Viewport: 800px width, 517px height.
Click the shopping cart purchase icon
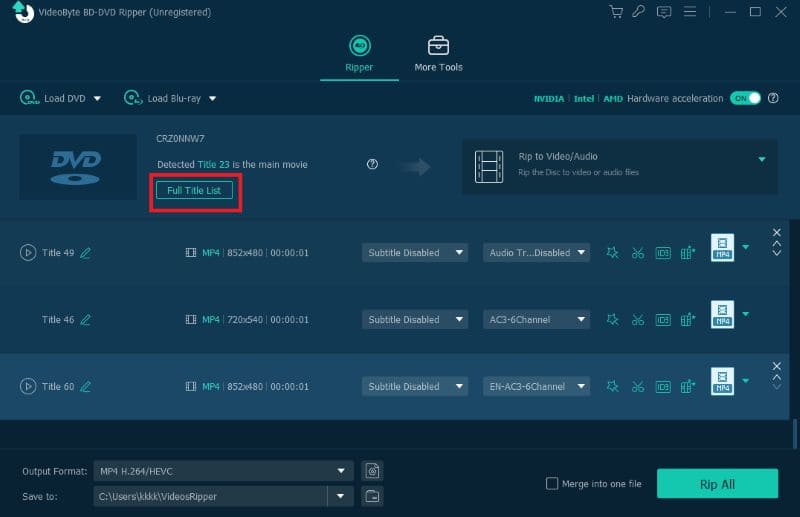(x=616, y=12)
